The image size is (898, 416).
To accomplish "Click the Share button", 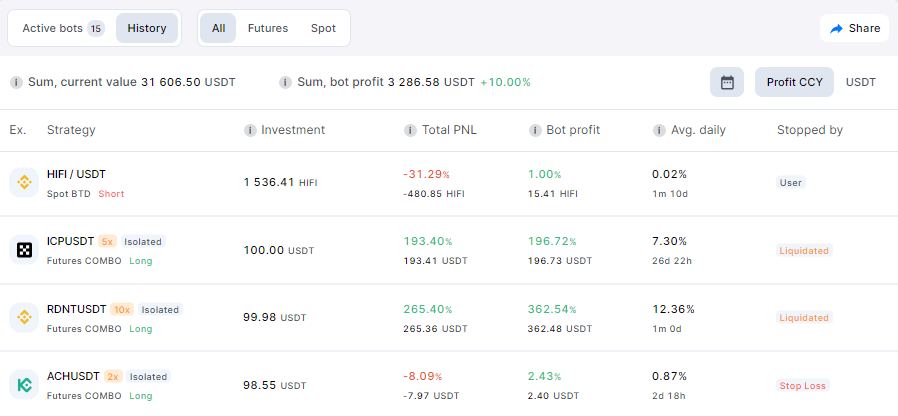I will [854, 28].
